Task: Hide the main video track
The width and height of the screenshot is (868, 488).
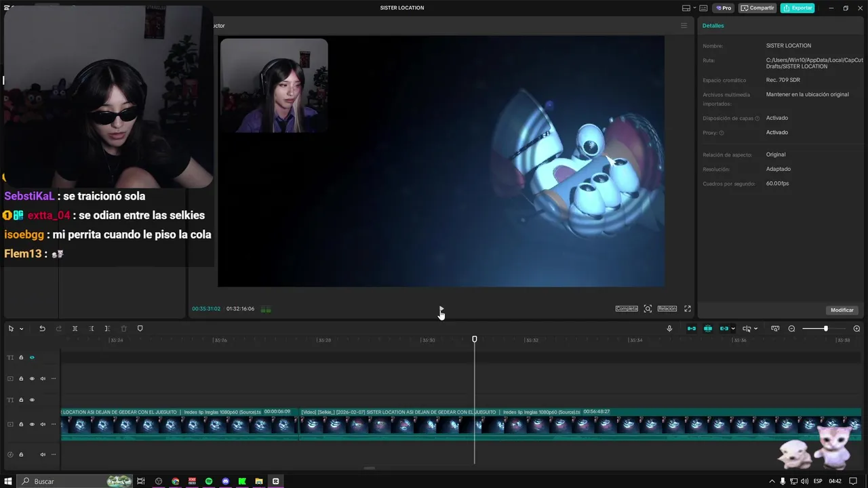Action: (32, 424)
